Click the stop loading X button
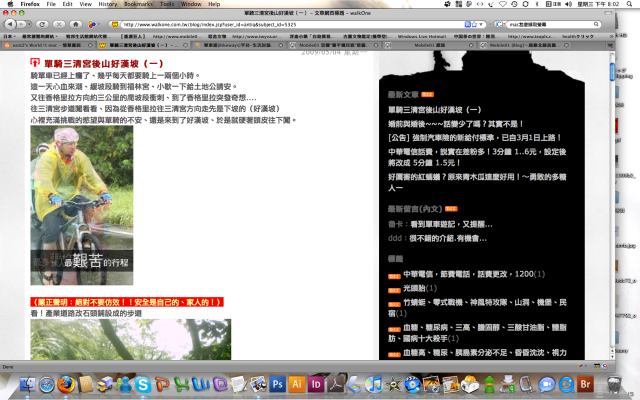Image resolution: width=640 pixels, height=400 pixels. 59,24
